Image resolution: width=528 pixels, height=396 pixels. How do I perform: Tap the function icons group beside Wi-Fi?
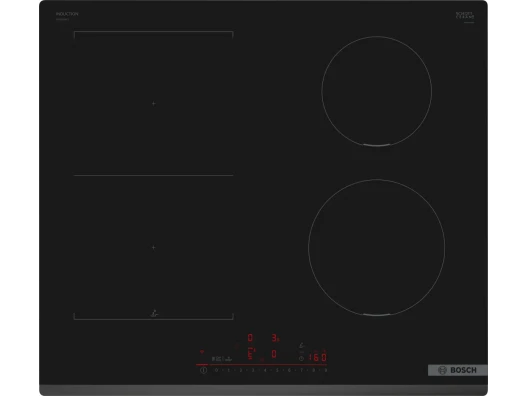(x=222, y=359)
